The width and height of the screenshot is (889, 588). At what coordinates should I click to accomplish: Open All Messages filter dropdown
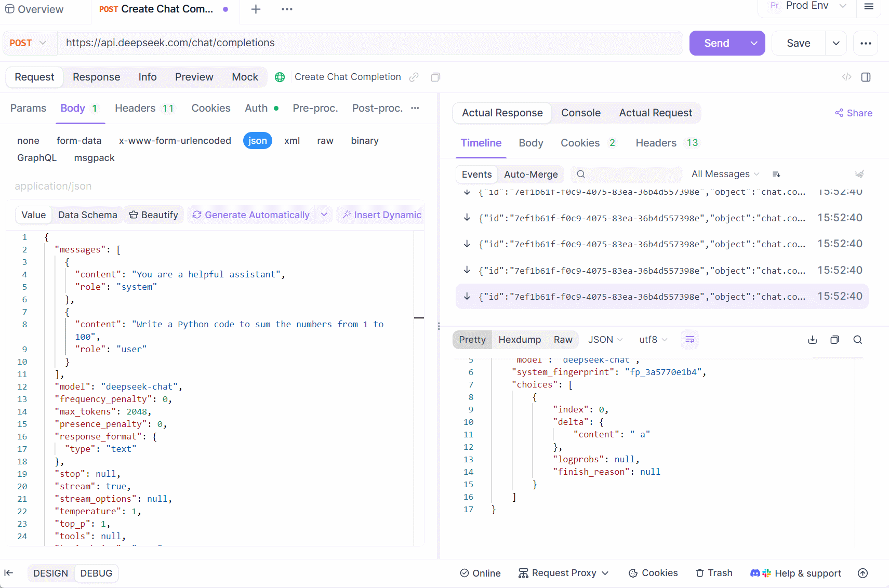coord(725,174)
